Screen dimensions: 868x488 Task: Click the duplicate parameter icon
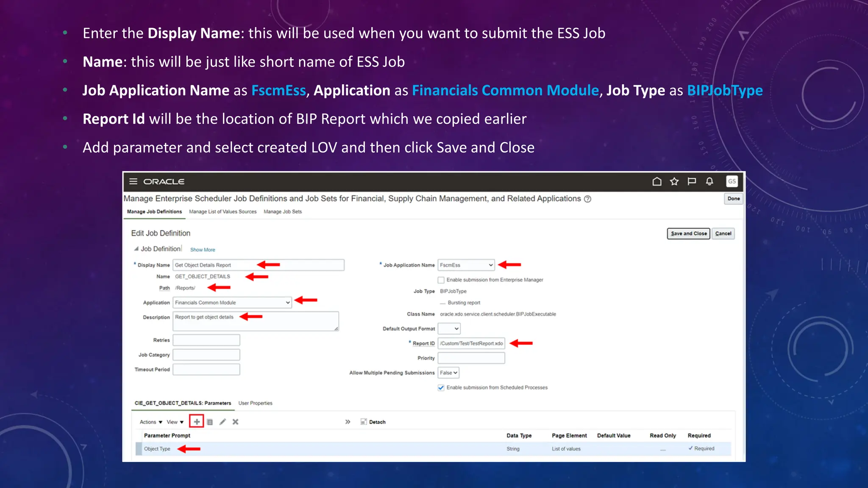pyautogui.click(x=210, y=422)
